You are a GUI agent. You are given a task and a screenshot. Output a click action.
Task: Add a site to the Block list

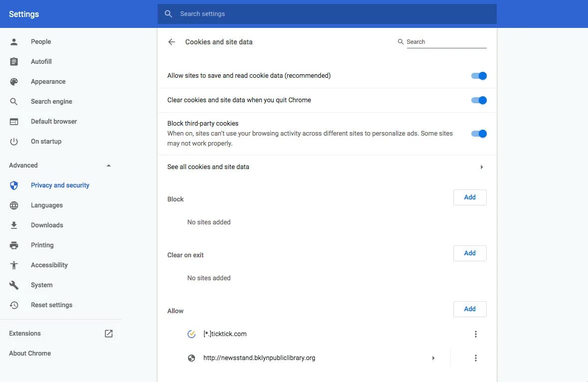pyautogui.click(x=470, y=197)
